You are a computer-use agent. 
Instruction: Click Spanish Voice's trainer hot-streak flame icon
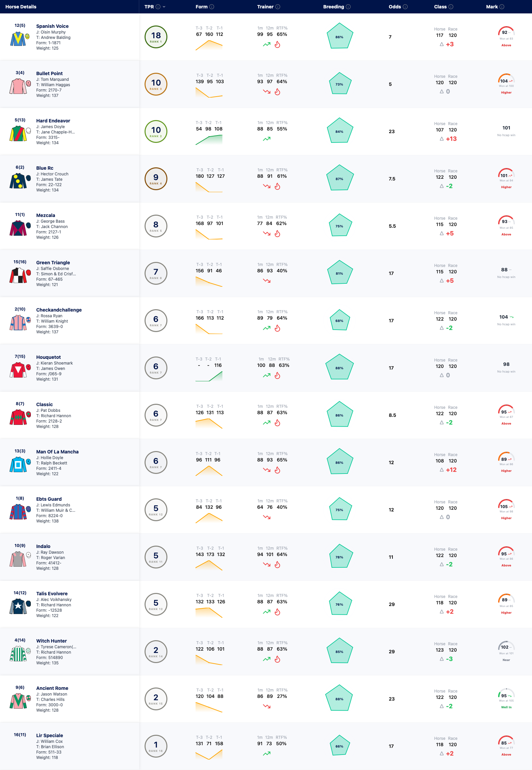pos(277,45)
